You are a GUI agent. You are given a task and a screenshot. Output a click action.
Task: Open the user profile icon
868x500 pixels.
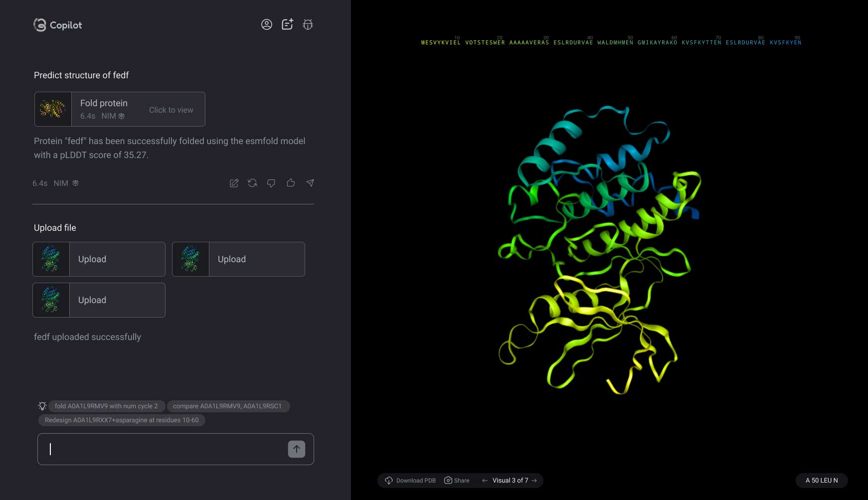(x=267, y=24)
